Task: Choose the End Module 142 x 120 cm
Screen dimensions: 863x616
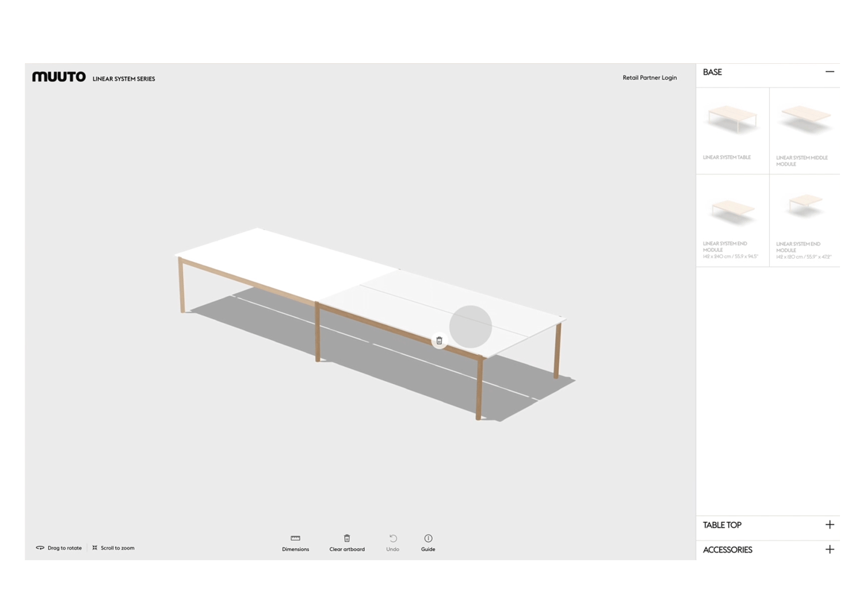Action: (804, 220)
